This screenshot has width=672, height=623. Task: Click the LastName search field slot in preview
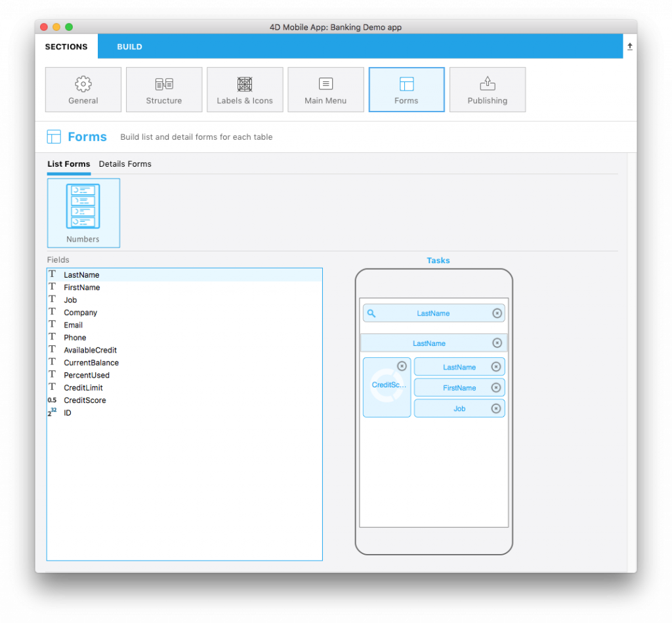coord(434,313)
